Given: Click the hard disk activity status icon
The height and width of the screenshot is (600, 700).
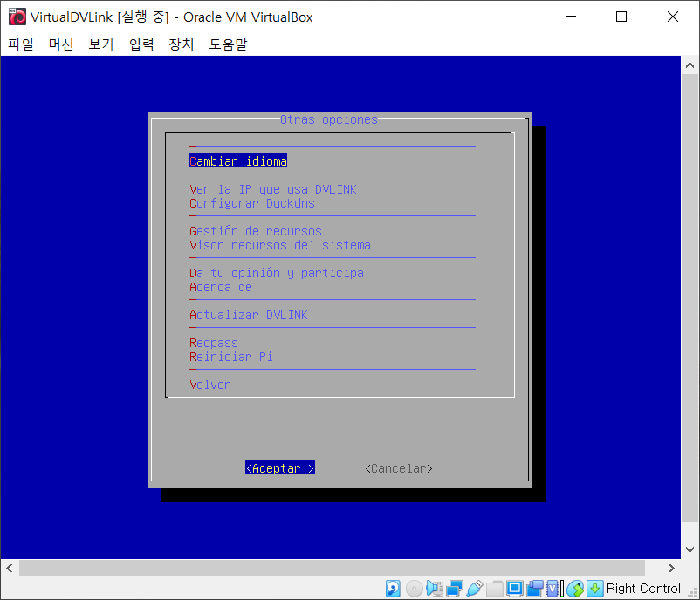Looking at the screenshot, I should pyautogui.click(x=393, y=589).
